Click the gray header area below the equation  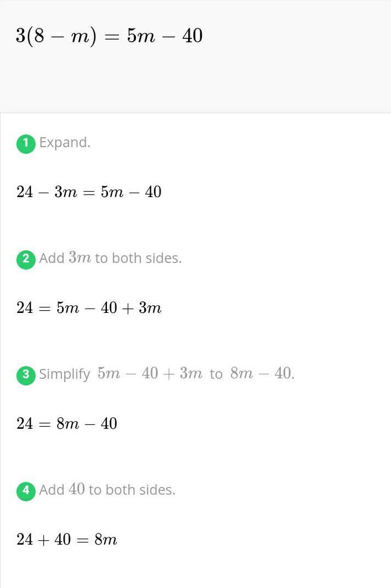(195, 82)
